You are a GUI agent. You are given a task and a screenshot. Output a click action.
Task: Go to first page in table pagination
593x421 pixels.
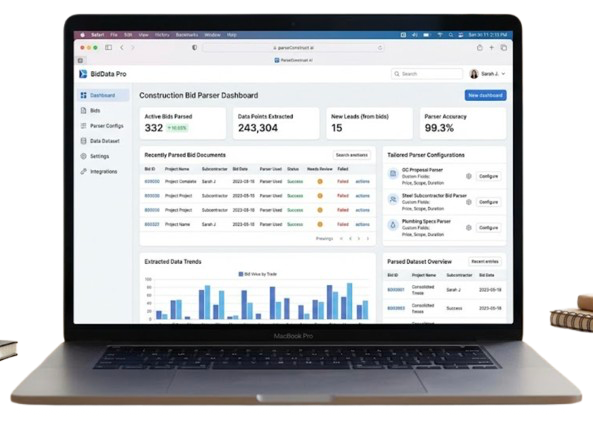(342, 239)
